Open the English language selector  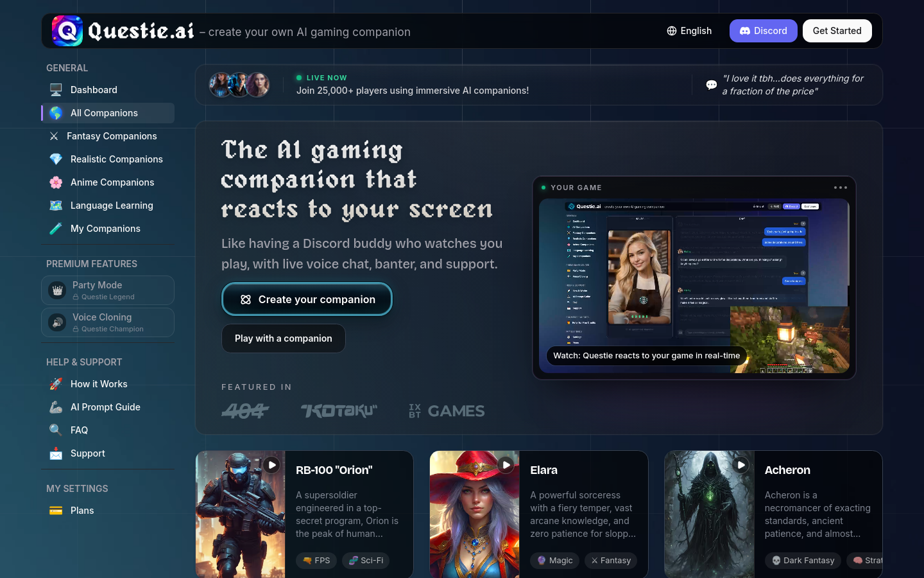689,31
